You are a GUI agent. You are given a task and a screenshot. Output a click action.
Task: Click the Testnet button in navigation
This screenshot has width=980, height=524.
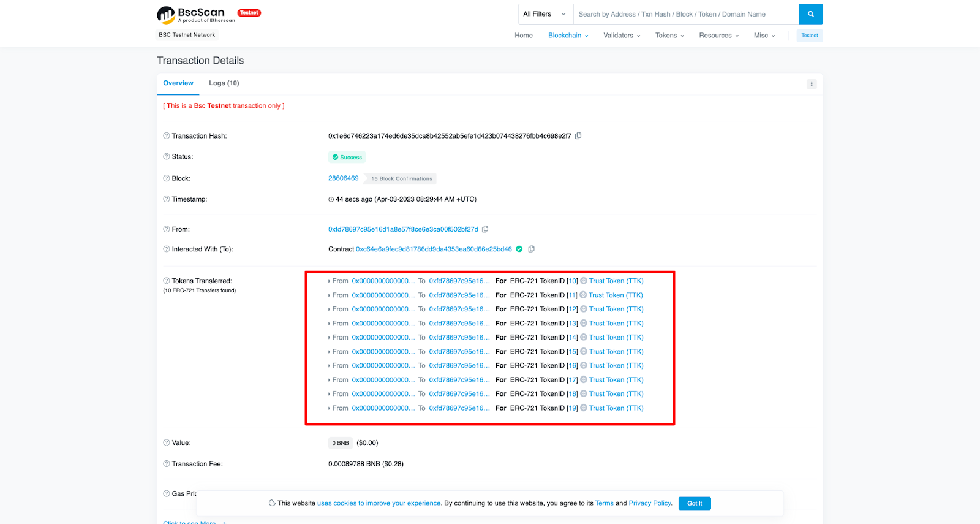click(810, 36)
